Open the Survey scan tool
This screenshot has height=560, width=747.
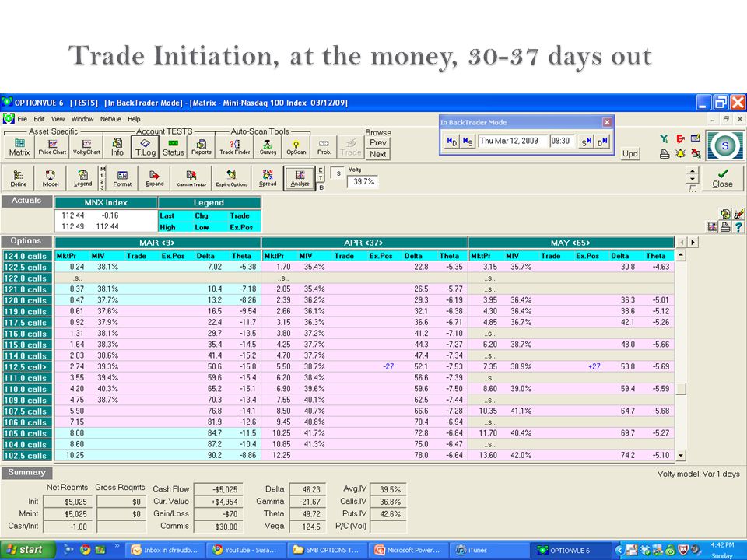pos(268,147)
